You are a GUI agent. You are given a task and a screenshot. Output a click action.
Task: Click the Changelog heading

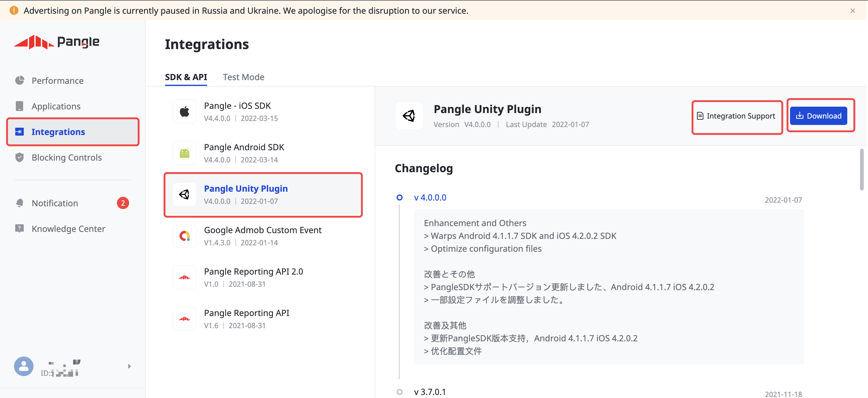coord(424,168)
